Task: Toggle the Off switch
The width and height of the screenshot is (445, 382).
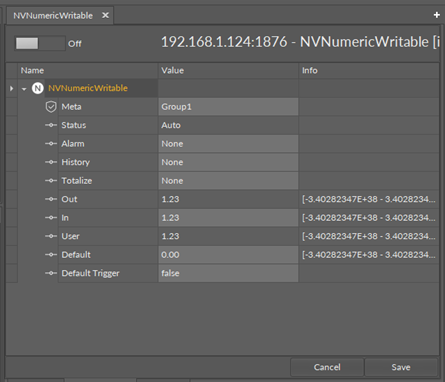Action: (x=40, y=43)
